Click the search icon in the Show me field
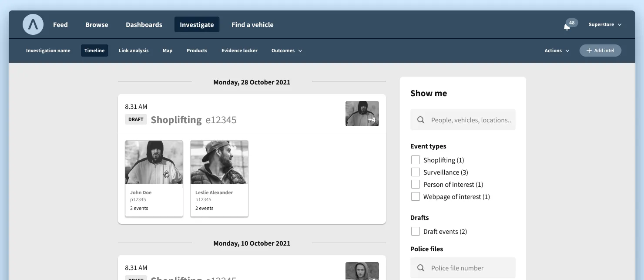Image resolution: width=644 pixels, height=280 pixels. tap(421, 120)
